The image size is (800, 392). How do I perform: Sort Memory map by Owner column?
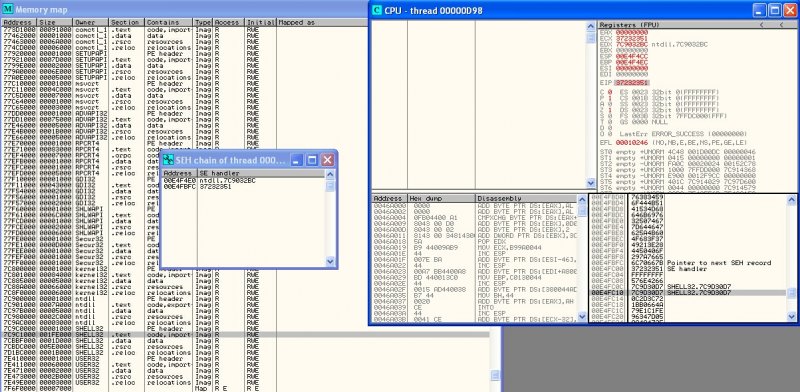pyautogui.click(x=91, y=22)
